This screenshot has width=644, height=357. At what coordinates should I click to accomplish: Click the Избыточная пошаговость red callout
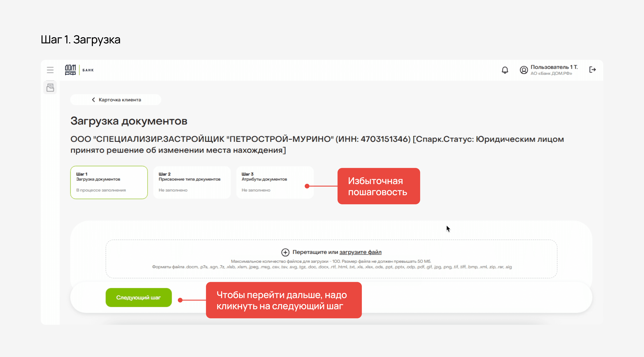[379, 186]
